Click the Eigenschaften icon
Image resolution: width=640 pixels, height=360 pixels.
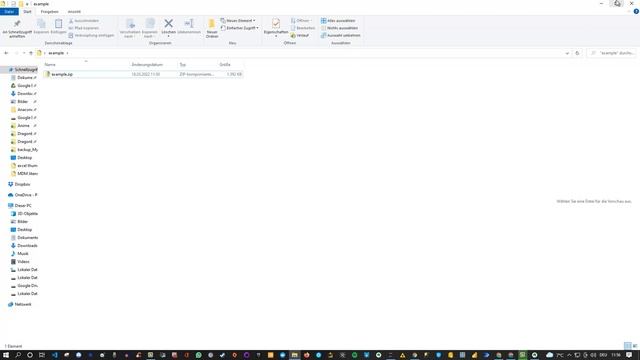pyautogui.click(x=276, y=24)
